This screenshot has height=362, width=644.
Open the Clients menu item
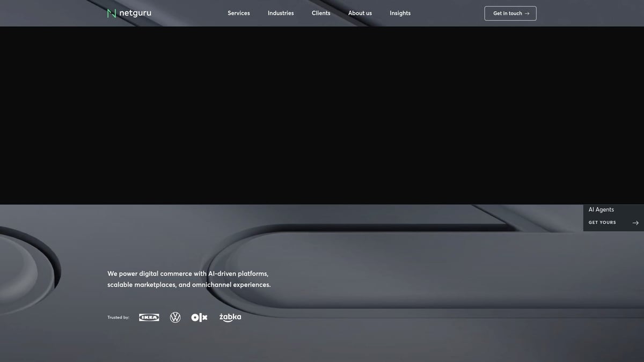pyautogui.click(x=321, y=13)
